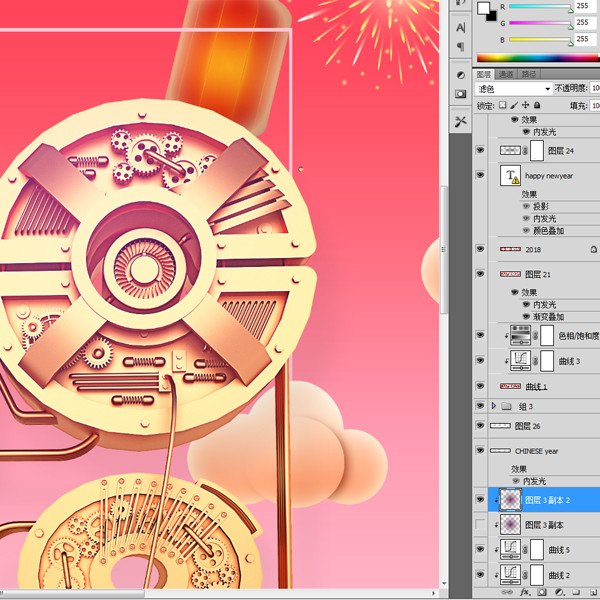Viewport: 600px width, 600px height.
Task: Click the canvas vertical scrollbar
Action: tap(443, 249)
